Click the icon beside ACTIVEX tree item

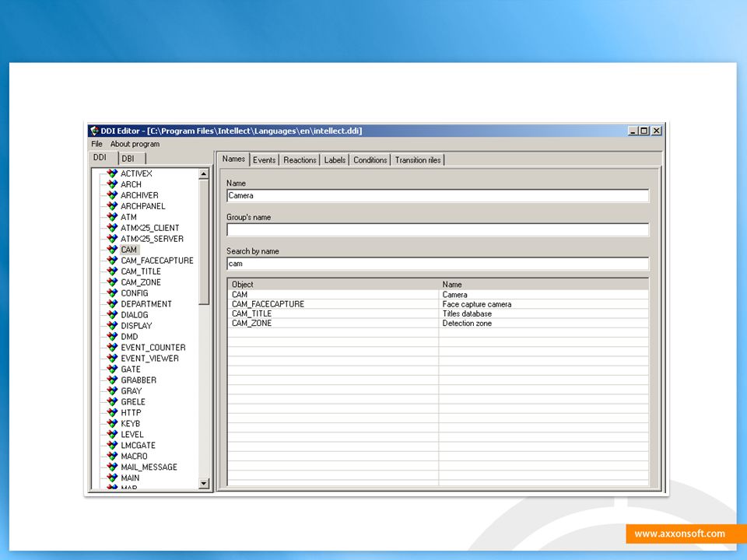112,173
